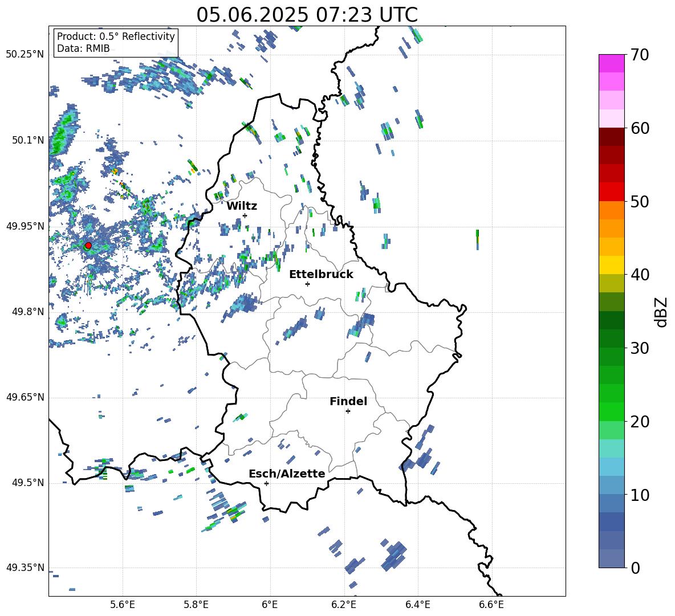
Task: Click the Data: RMIB text
Action: [83, 48]
